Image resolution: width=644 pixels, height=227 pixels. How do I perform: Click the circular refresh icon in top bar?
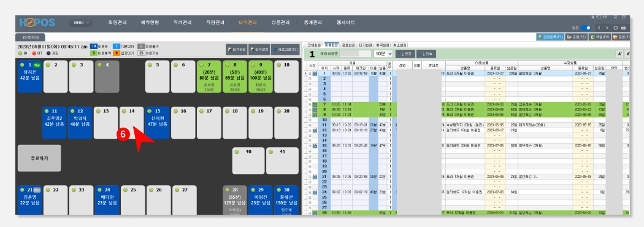pyautogui.click(x=615, y=28)
